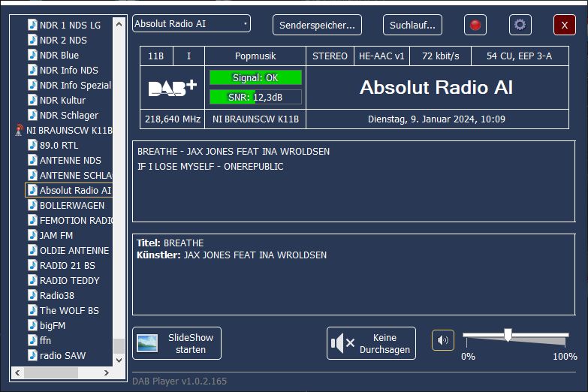Click station list scroll up arrow
Screen dimensions: 588x392
coord(119,24)
